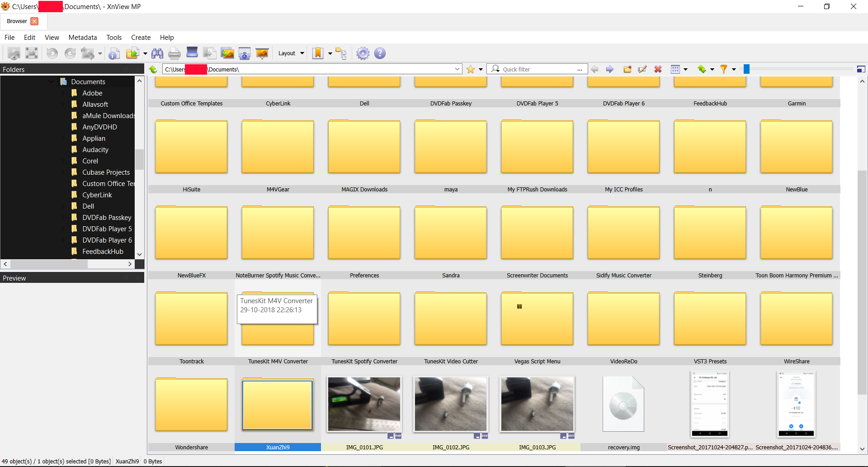This screenshot has height=467, width=868.
Task: Click the red X delete icon
Action: point(658,69)
